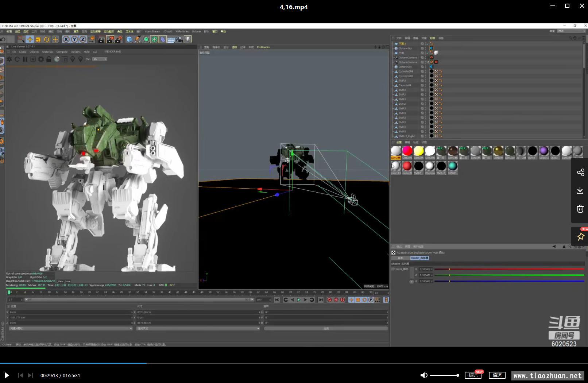Go to start of animation
Screen dimensions: 588x383
tap(277, 300)
